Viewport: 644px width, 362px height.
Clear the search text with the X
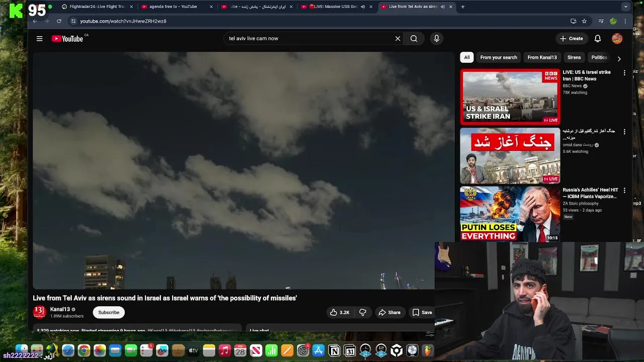point(397,39)
